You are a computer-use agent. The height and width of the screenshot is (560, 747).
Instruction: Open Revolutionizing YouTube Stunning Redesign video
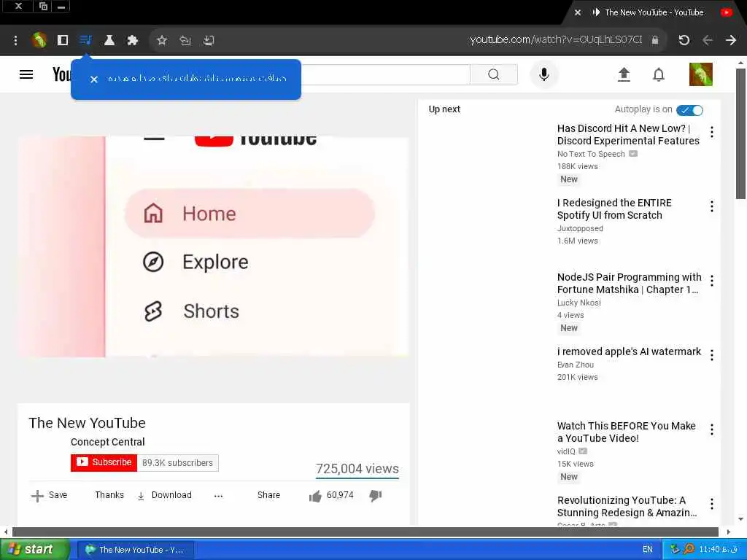627,506
